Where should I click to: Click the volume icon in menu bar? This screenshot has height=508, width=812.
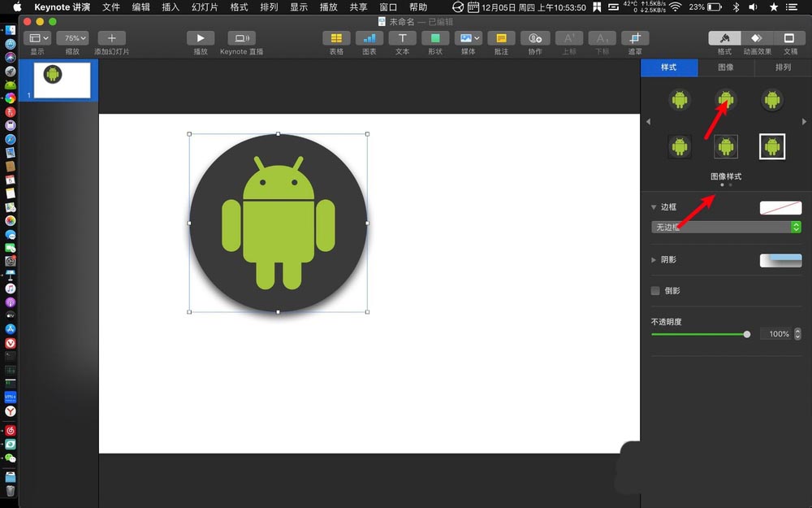pyautogui.click(x=753, y=7)
